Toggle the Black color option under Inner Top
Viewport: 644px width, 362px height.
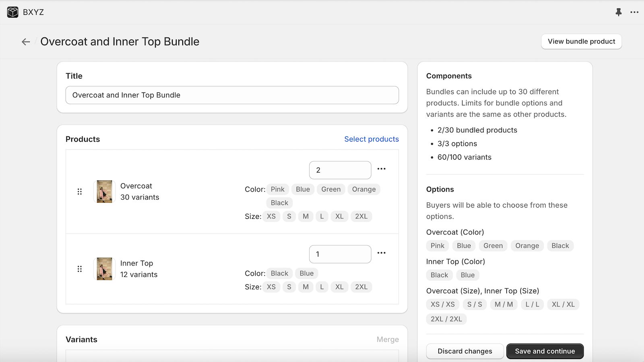point(279,273)
